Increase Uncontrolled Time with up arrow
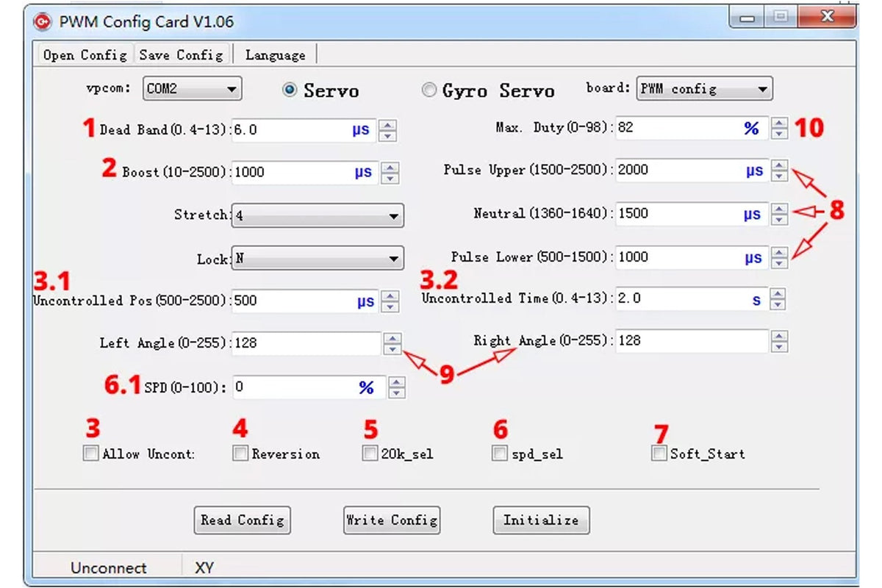 point(778,293)
